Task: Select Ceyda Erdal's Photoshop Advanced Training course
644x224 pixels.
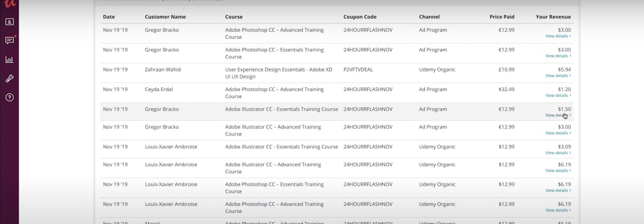Action: click(275, 93)
